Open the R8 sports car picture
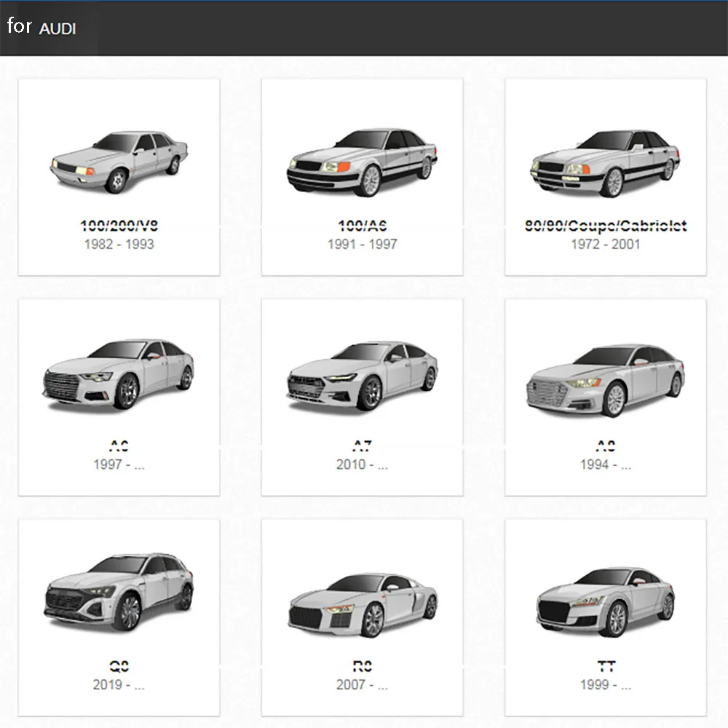The image size is (728, 728). (362, 604)
